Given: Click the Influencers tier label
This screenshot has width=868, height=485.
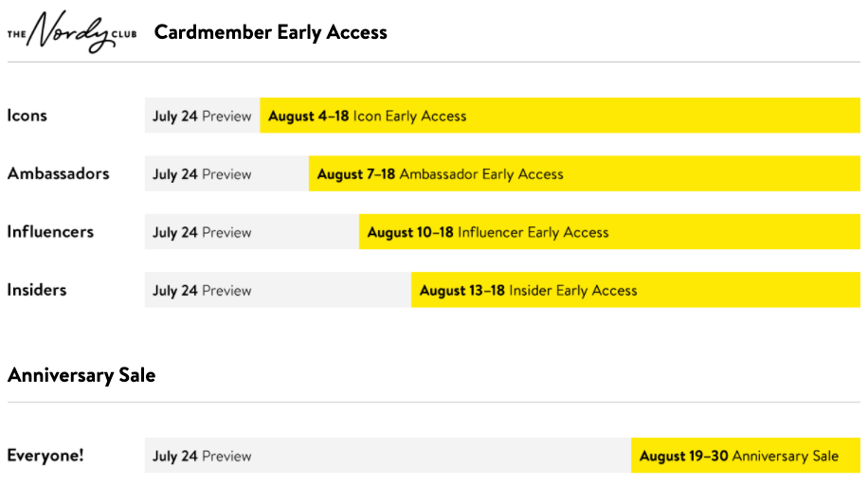Looking at the screenshot, I should [50, 231].
